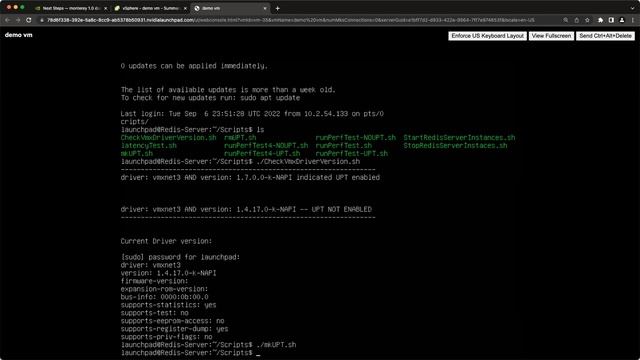Click runPerfTest4-NOUPT.sh file name
This screenshot has width=640, height=360.
[266, 145]
